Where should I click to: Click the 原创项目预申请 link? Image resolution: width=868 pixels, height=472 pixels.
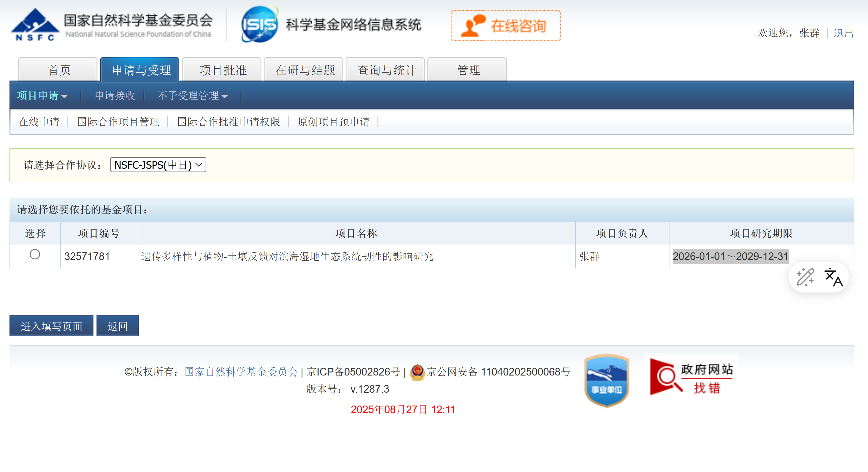click(x=333, y=122)
